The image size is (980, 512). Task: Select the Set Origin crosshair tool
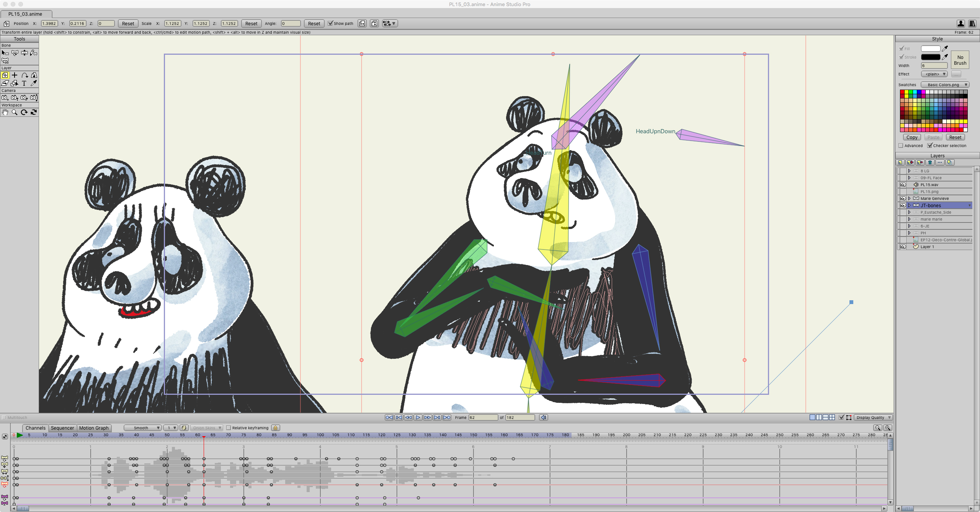pos(15,75)
